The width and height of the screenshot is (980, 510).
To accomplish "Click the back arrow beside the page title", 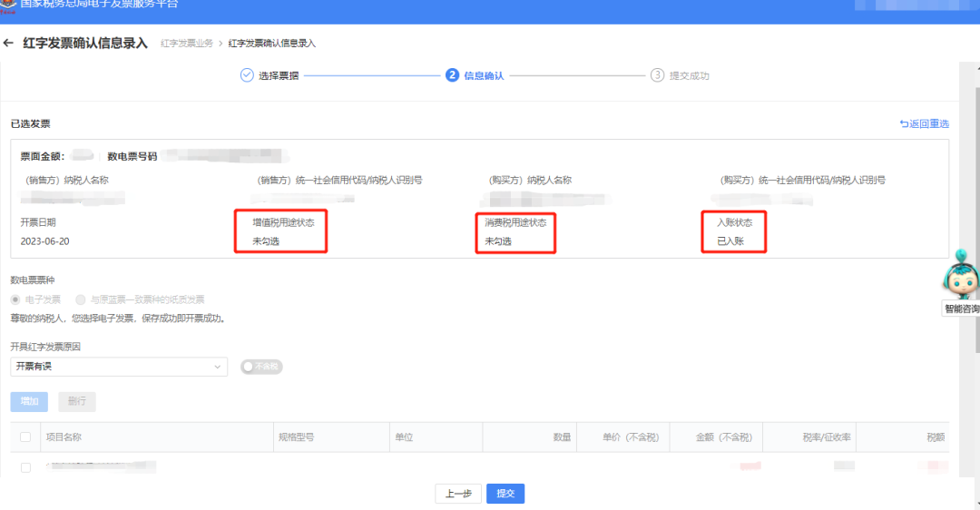I will [9, 44].
